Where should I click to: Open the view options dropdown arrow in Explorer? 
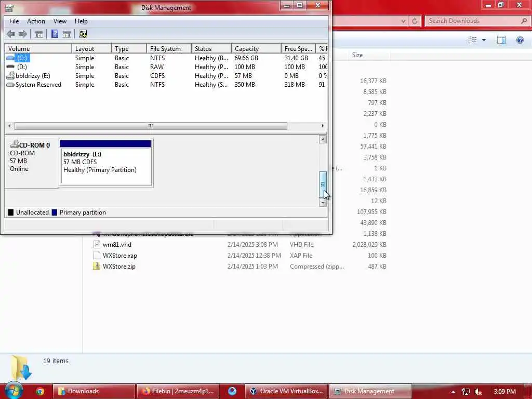[484, 40]
